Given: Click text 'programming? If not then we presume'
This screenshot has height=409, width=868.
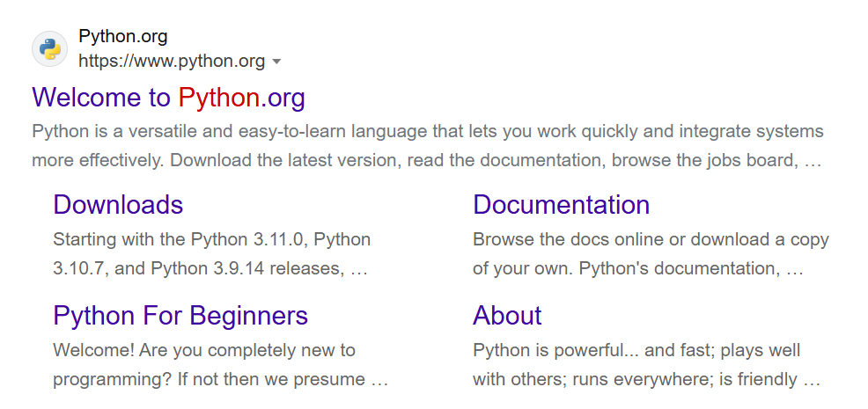Looking at the screenshot, I should (210, 380).
